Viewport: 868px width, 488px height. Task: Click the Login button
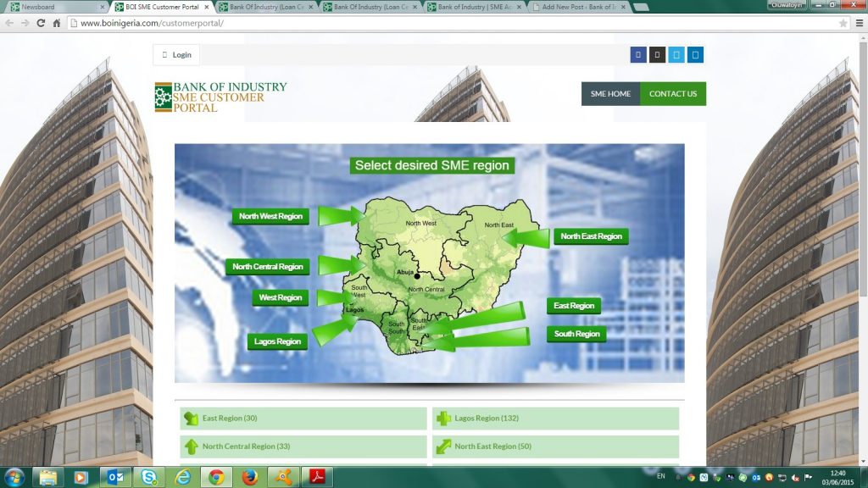click(176, 55)
